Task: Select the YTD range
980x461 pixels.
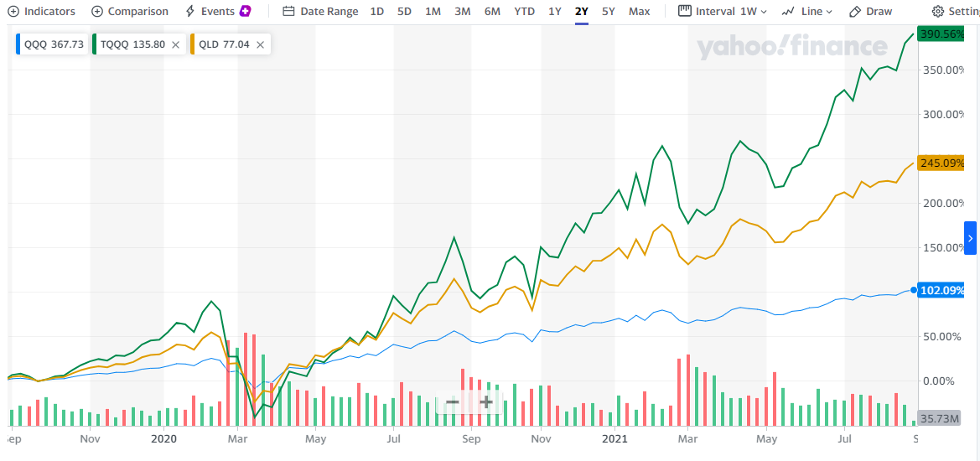Action: pyautogui.click(x=525, y=11)
